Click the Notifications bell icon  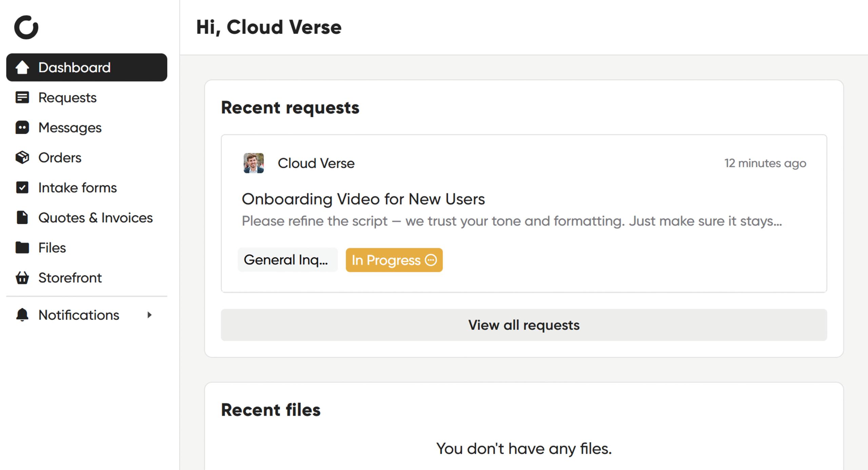click(x=22, y=315)
